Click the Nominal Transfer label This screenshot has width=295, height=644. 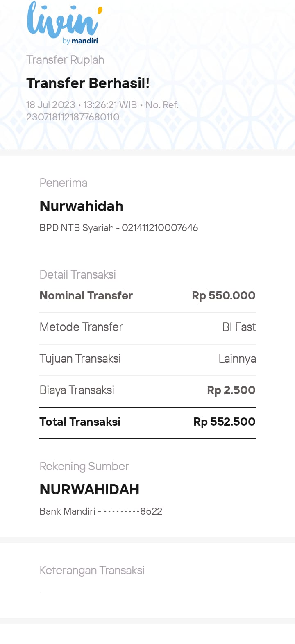coord(86,295)
